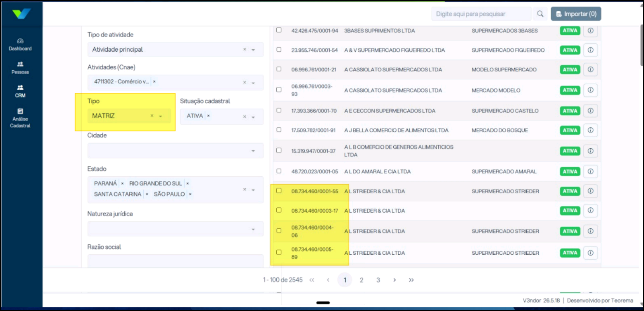Go to results page 3
Image resolution: width=644 pixels, height=311 pixels.
click(378, 280)
